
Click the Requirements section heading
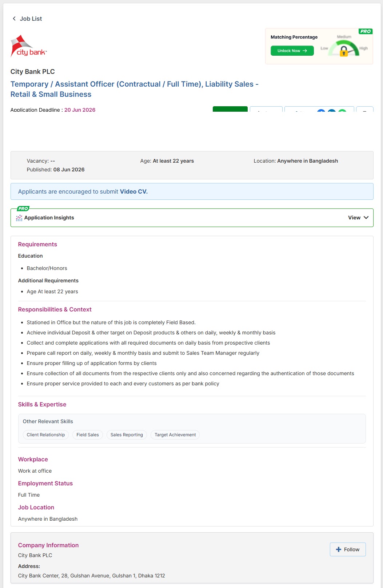tap(37, 244)
